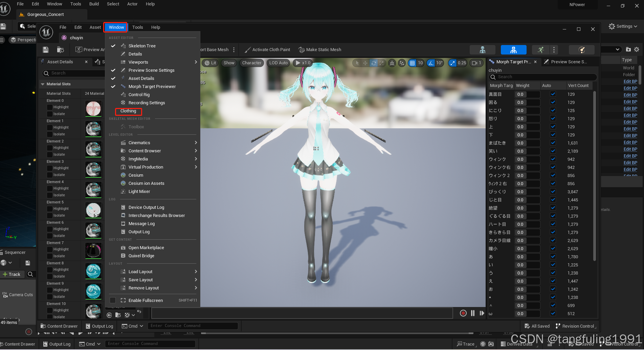Expand the Viewports submenu
The image size is (644, 350).
point(153,62)
